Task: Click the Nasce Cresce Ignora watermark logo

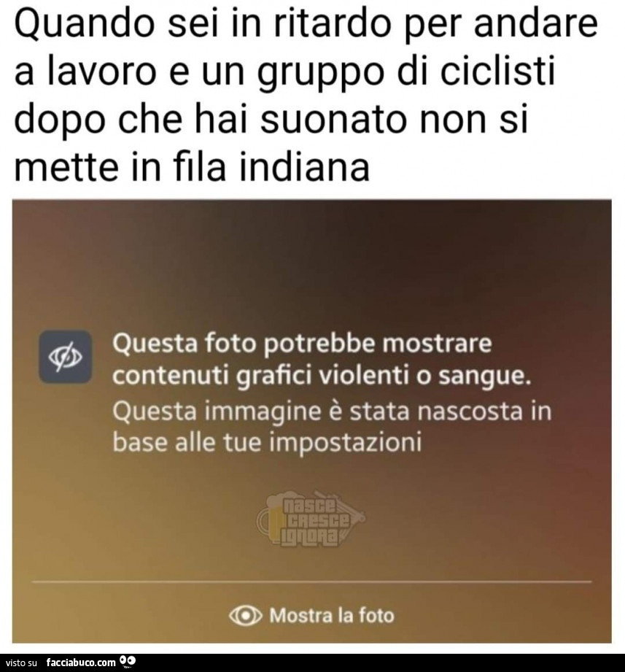Action: (311, 520)
